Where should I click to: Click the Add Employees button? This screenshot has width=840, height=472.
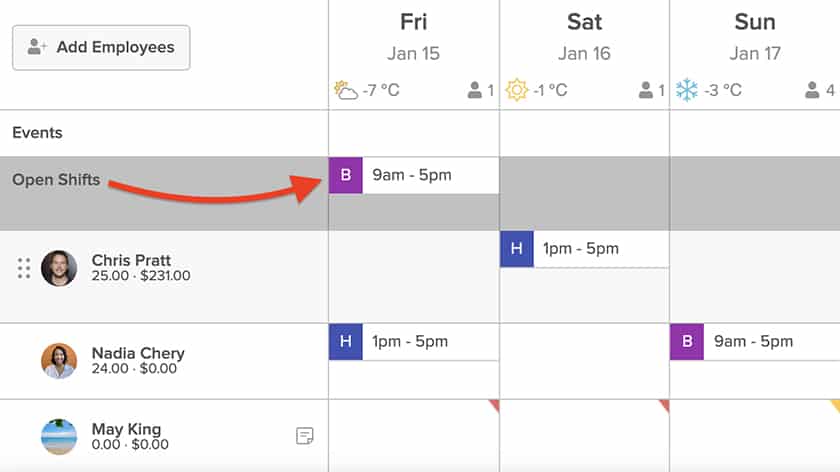(101, 47)
